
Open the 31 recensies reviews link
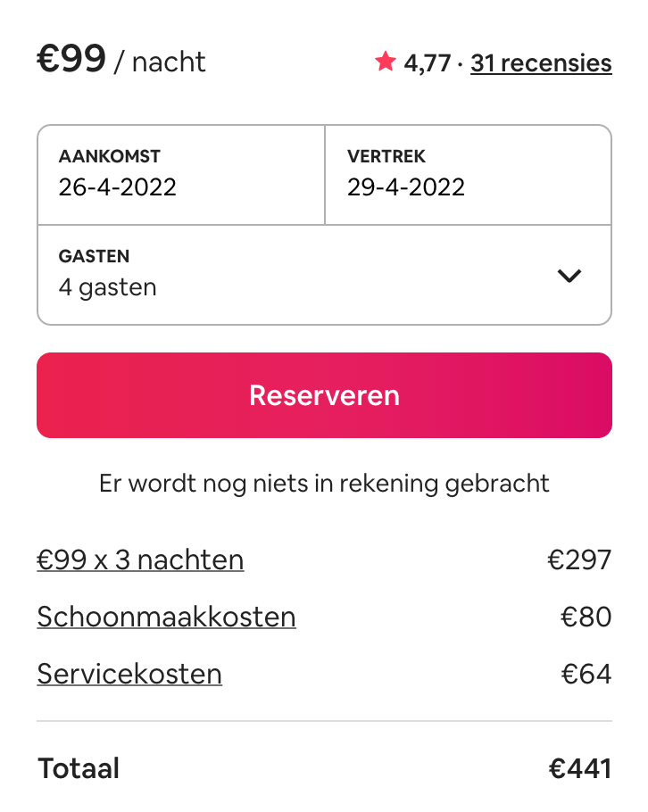coord(541,63)
